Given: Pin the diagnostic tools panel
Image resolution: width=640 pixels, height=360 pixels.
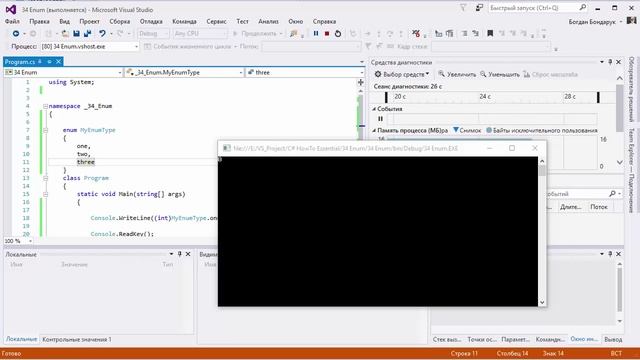Looking at the screenshot, I should click(610, 62).
